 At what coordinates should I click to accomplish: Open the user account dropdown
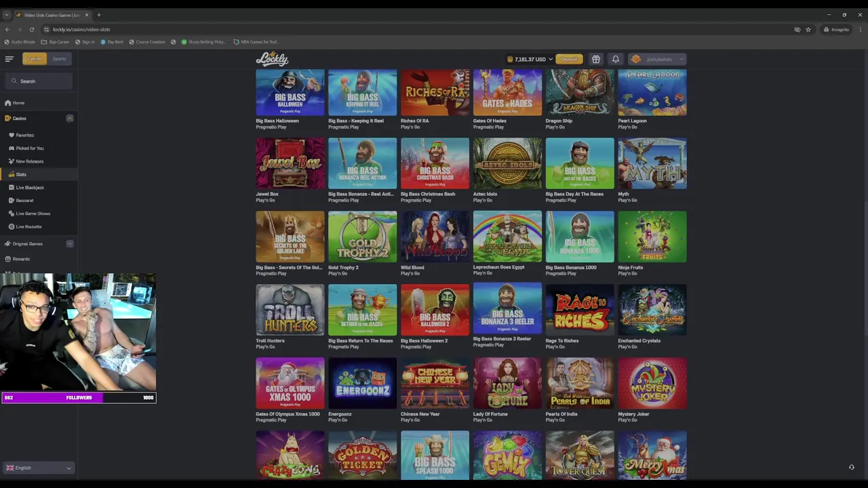tap(657, 59)
